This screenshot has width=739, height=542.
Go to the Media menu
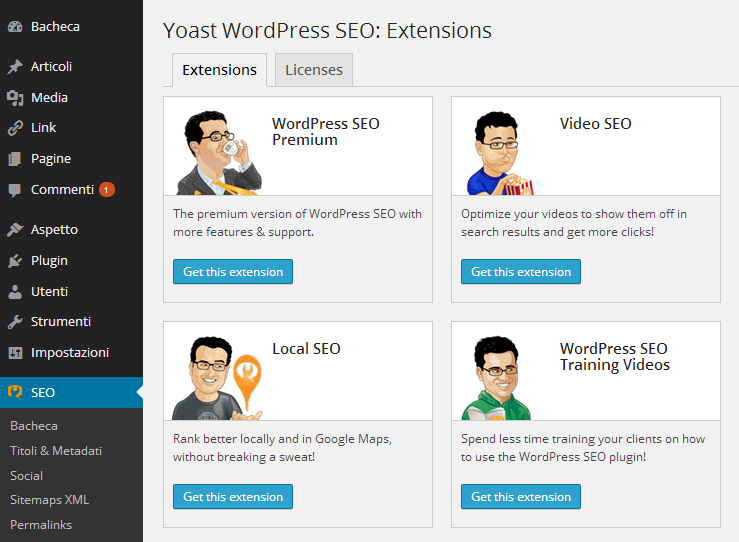(49, 98)
